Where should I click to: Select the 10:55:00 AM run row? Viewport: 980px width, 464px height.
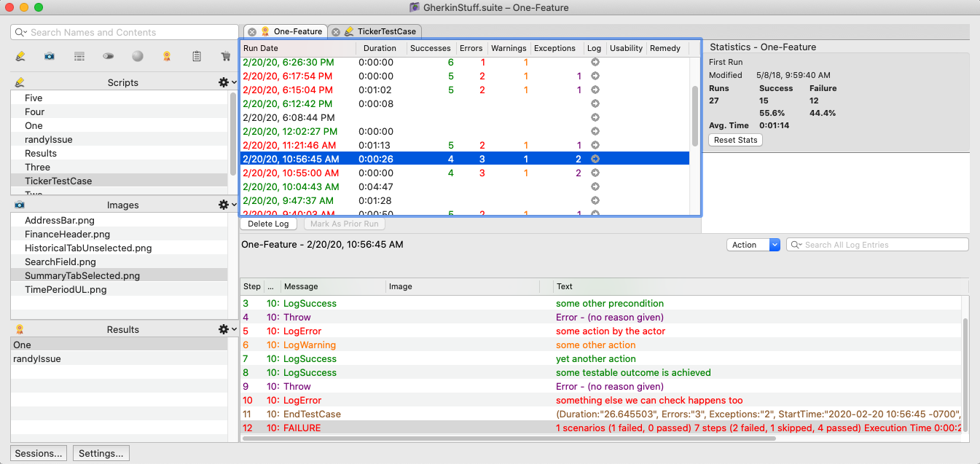[465, 173]
